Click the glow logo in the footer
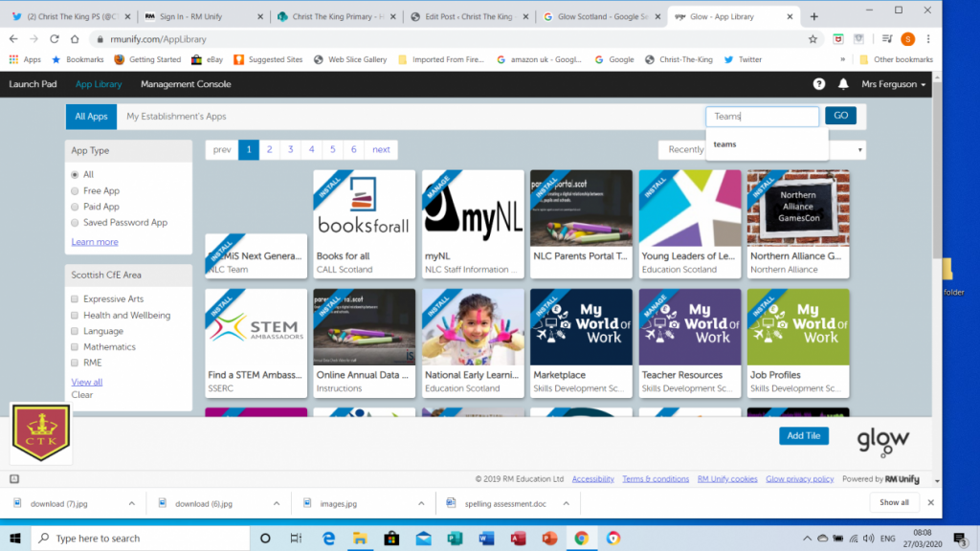The width and height of the screenshot is (980, 551). point(881,439)
